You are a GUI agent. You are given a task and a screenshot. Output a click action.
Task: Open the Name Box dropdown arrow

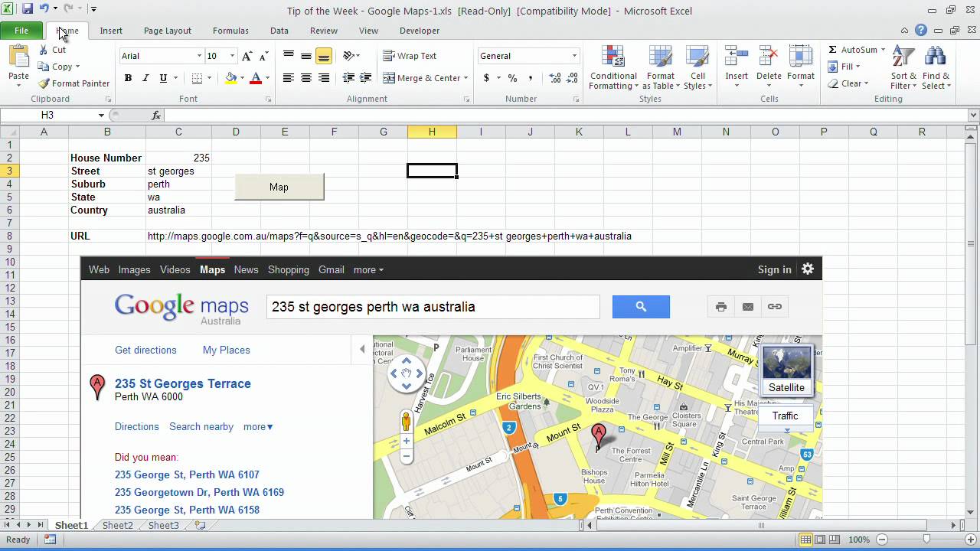[x=101, y=115]
